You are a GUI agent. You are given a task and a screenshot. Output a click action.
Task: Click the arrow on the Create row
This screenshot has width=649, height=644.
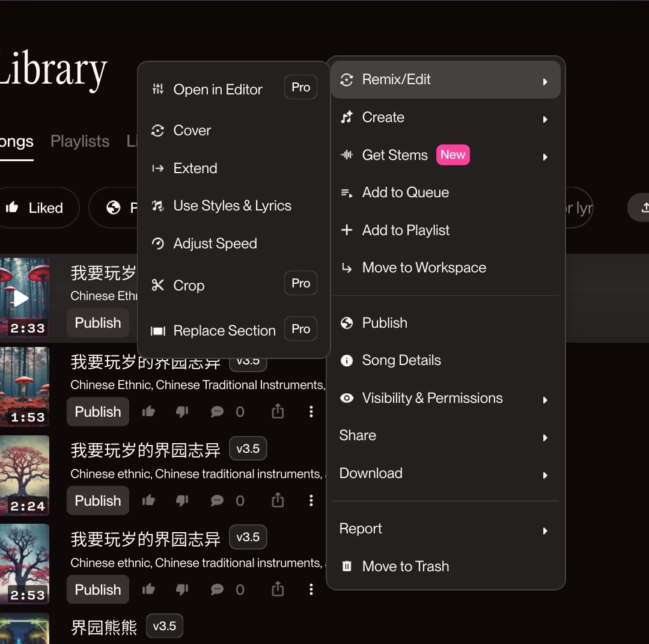pyautogui.click(x=545, y=120)
